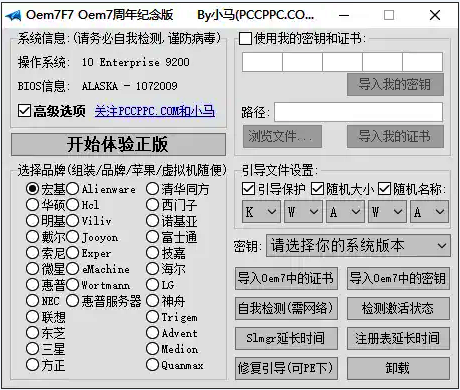Select the 华硕 brand radio button
The height and width of the screenshot is (390, 460).
point(32,205)
